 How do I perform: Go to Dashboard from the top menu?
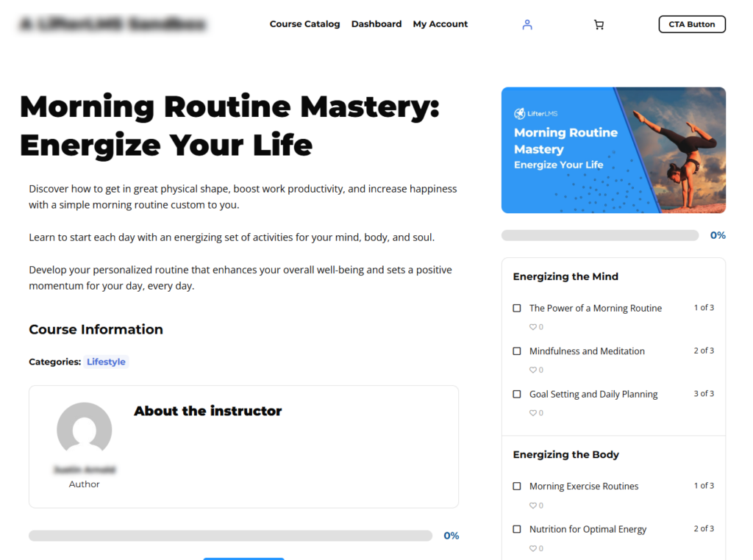(376, 24)
